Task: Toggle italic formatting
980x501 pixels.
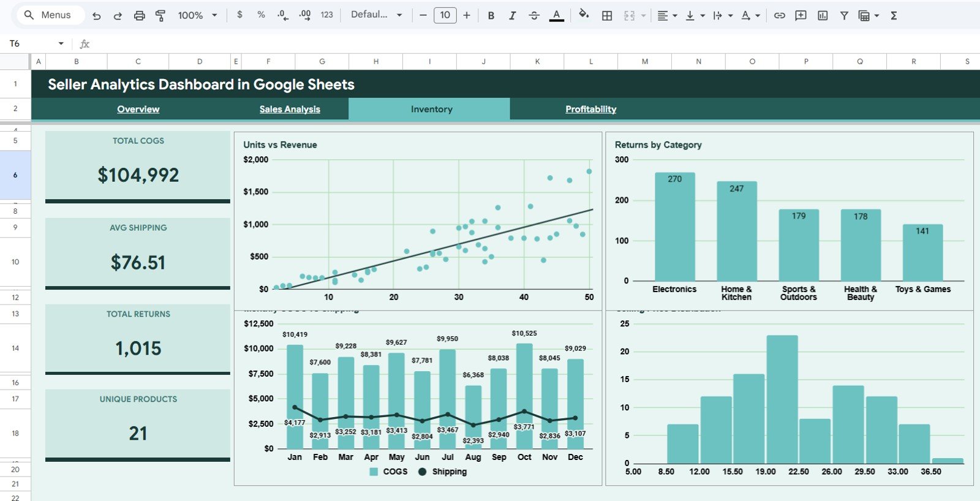Action: click(x=512, y=15)
